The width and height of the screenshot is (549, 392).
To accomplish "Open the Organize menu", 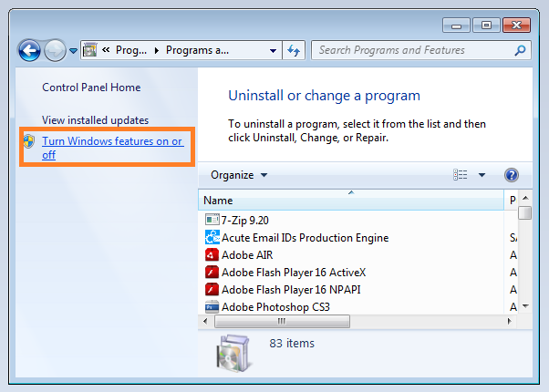I will click(x=239, y=175).
